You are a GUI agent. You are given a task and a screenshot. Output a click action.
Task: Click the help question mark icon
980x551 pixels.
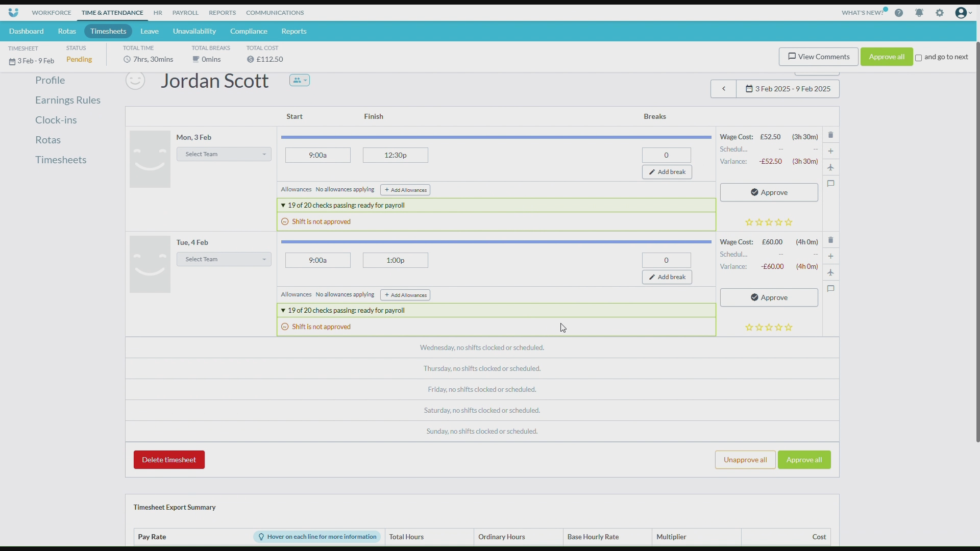[x=899, y=13]
